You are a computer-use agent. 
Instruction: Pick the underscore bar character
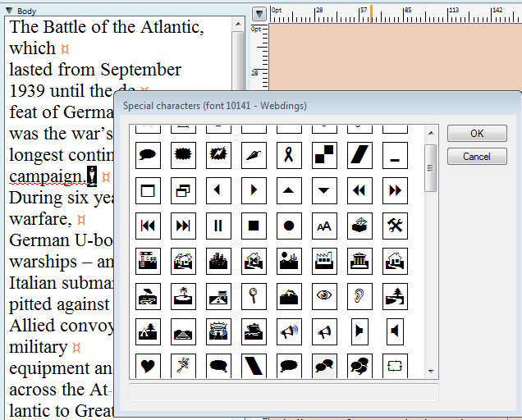coord(395,155)
